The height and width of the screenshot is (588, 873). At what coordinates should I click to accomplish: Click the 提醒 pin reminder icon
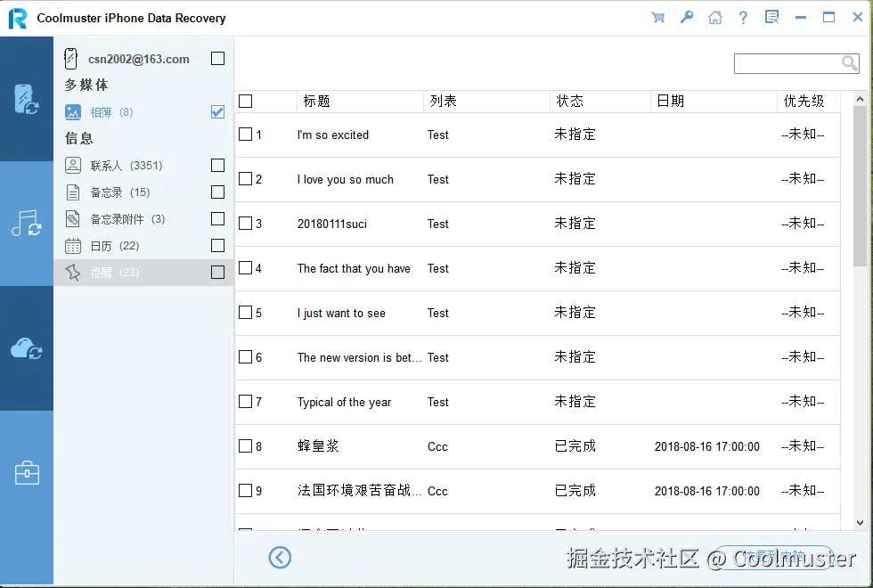click(73, 273)
